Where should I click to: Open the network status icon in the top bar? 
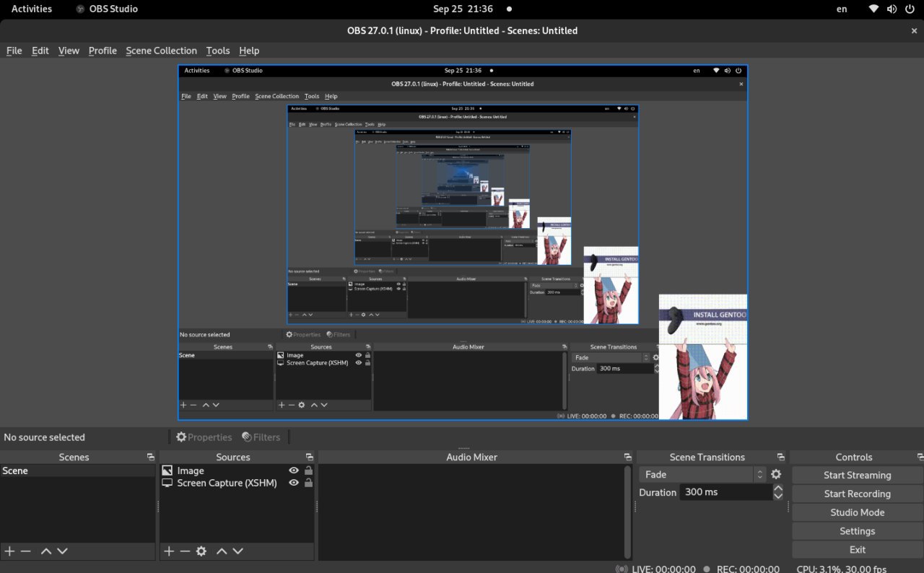tap(873, 9)
